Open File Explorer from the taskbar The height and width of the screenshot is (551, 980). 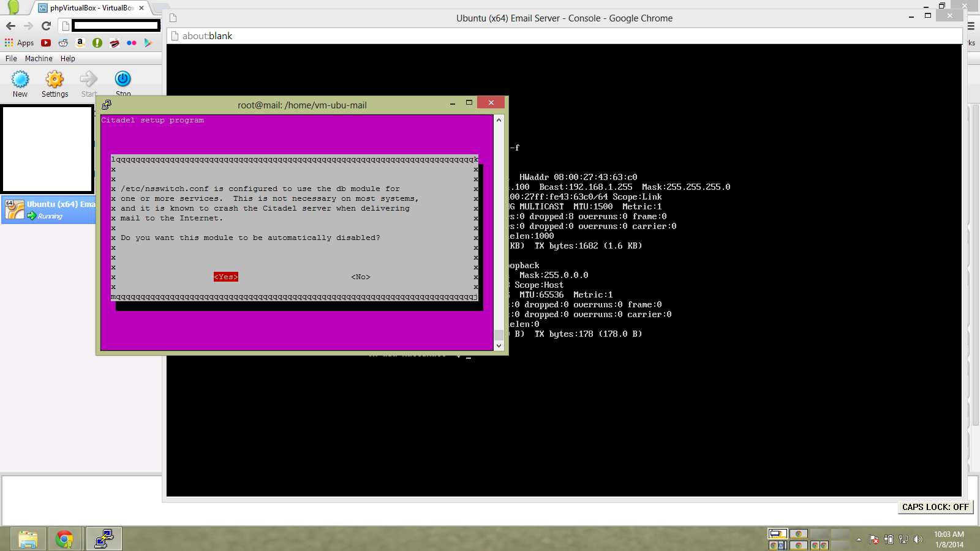[x=28, y=539]
